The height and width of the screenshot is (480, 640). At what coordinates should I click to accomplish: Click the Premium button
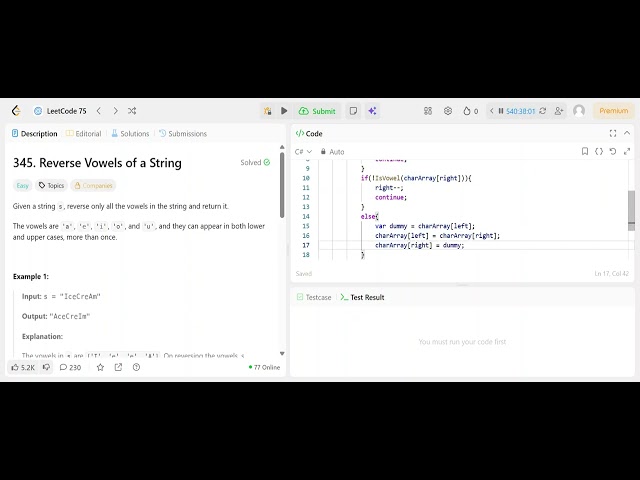(613, 111)
